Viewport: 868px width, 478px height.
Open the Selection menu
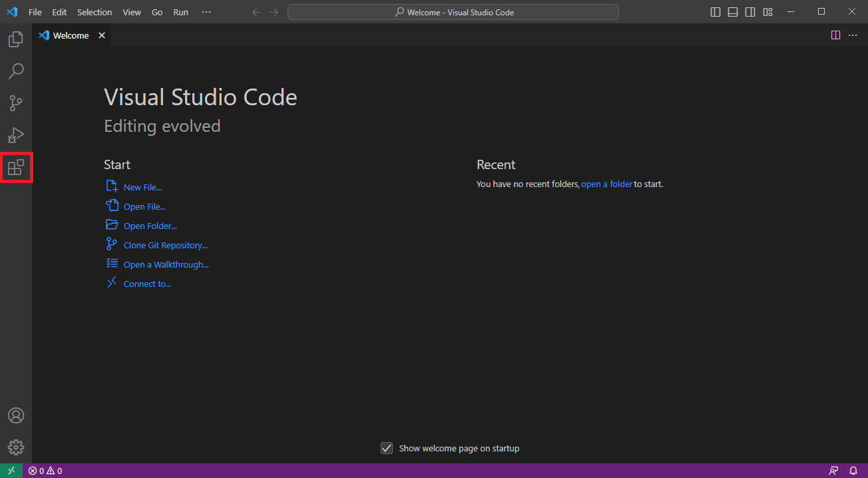pyautogui.click(x=95, y=12)
